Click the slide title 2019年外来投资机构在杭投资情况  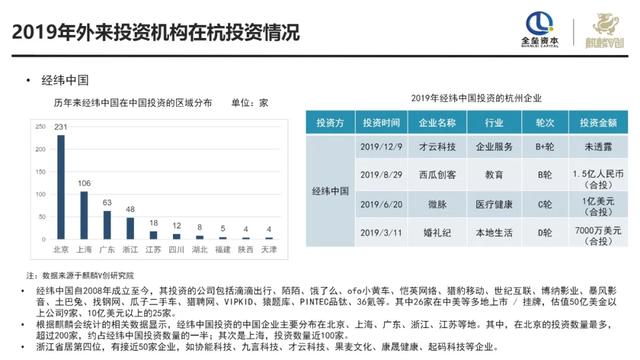point(156,32)
